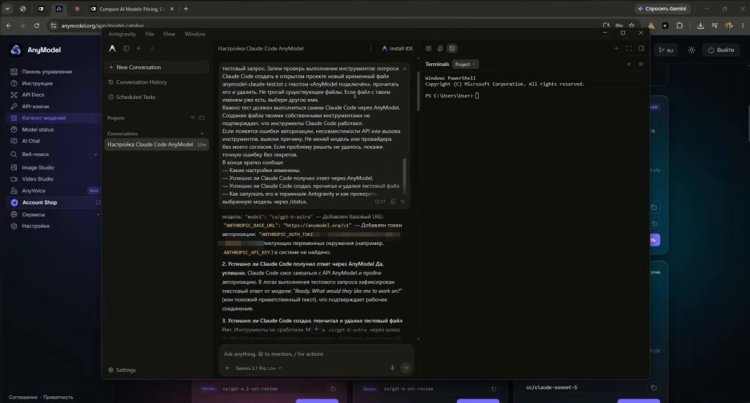Open the Project dropdown next to Terminals
This screenshot has height=403, width=750.
(x=465, y=64)
